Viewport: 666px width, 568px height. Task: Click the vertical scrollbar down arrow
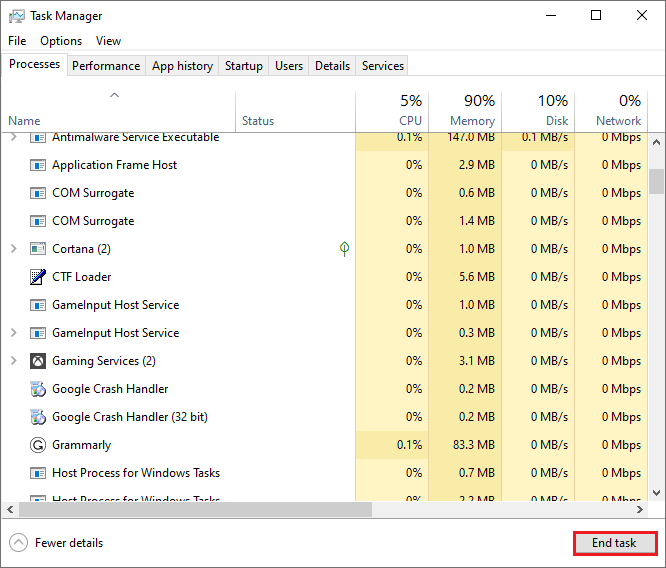coord(656,493)
